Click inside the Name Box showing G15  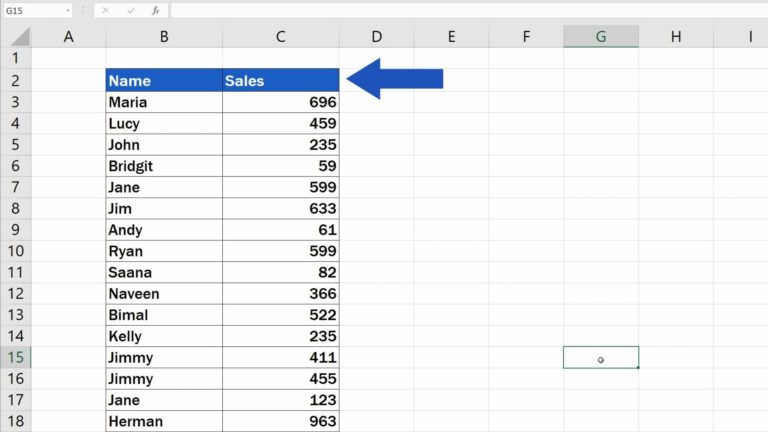[x=30, y=10]
